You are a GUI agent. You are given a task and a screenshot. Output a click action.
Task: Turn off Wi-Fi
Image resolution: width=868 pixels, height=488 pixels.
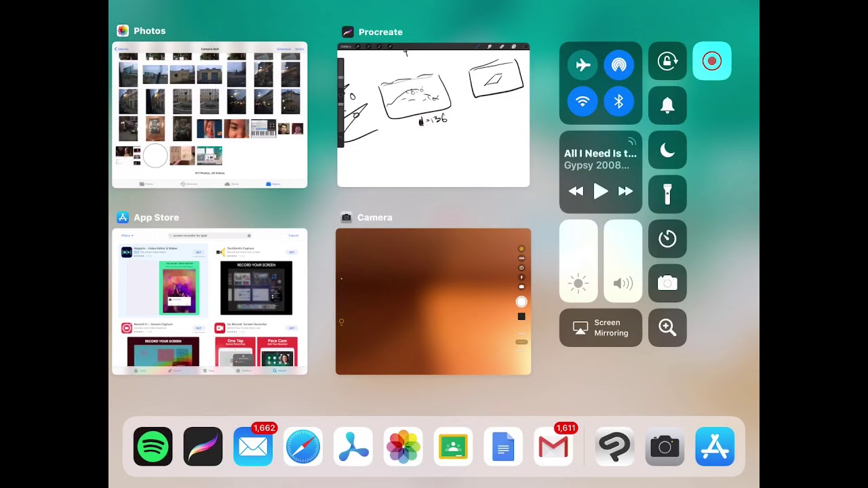coord(583,102)
